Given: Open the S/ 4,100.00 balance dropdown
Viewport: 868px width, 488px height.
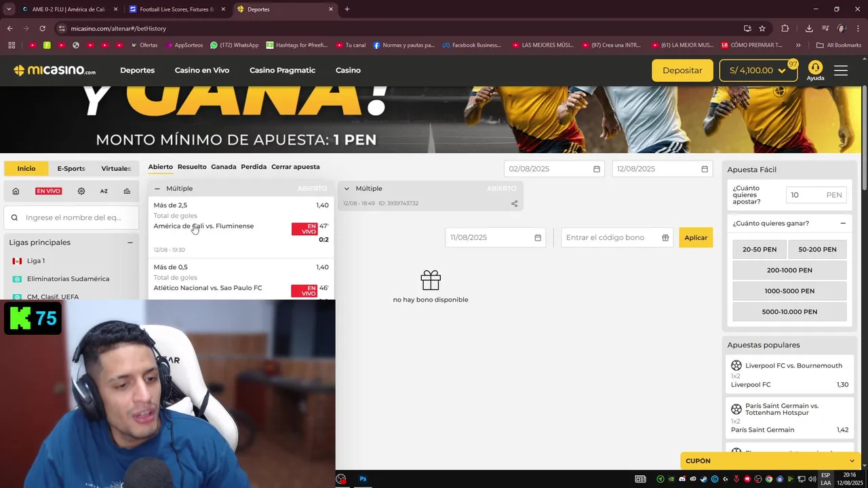Looking at the screenshot, I should (x=758, y=70).
